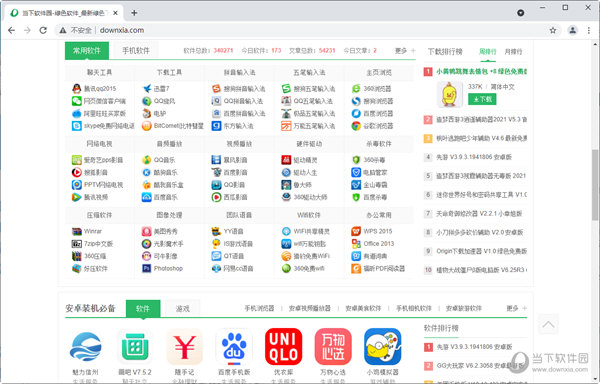Click the back-to-top arrow button

click(x=548, y=325)
